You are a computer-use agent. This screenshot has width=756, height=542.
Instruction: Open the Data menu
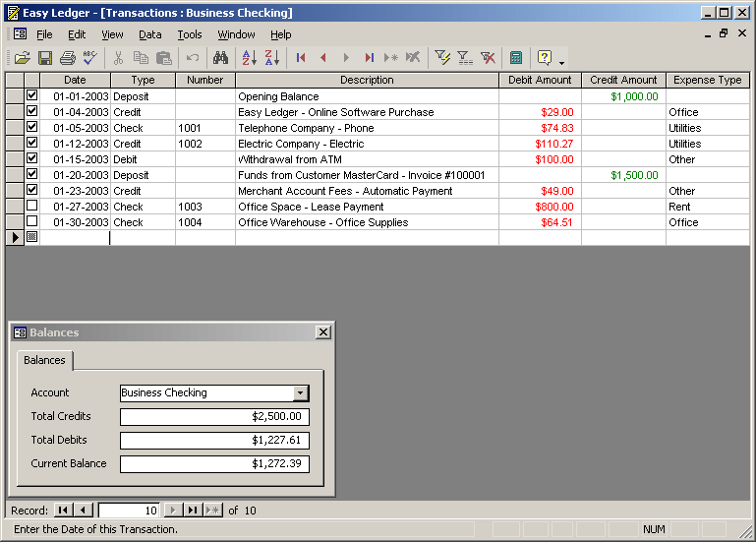[150, 34]
